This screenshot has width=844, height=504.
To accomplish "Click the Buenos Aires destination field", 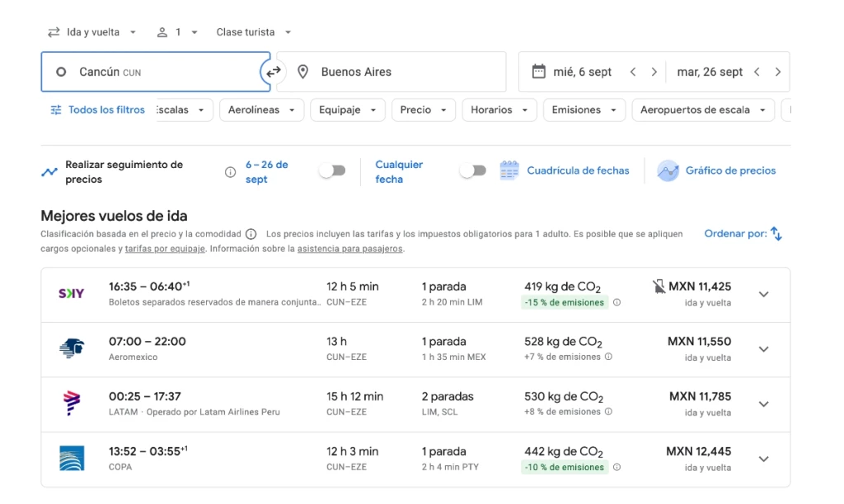I will pyautogui.click(x=392, y=72).
